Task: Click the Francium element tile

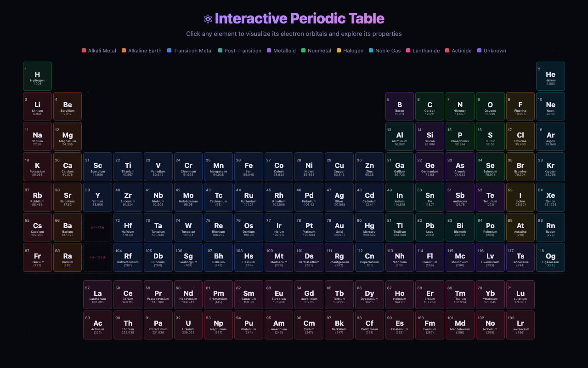Action: click(37, 258)
